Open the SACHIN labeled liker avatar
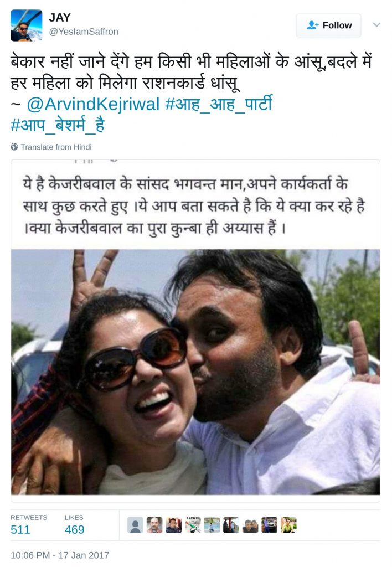 [193, 525]
